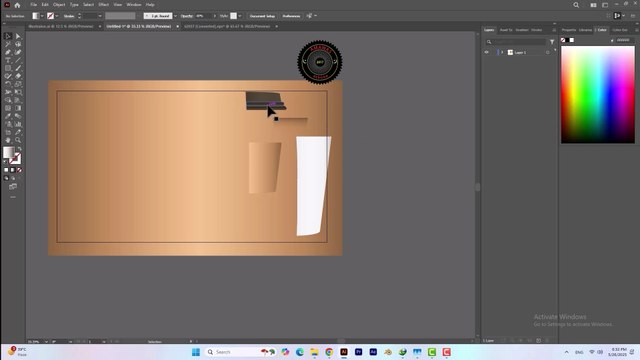Reset default fill and stroke
This screenshot has height=360, width=640.
5,162
